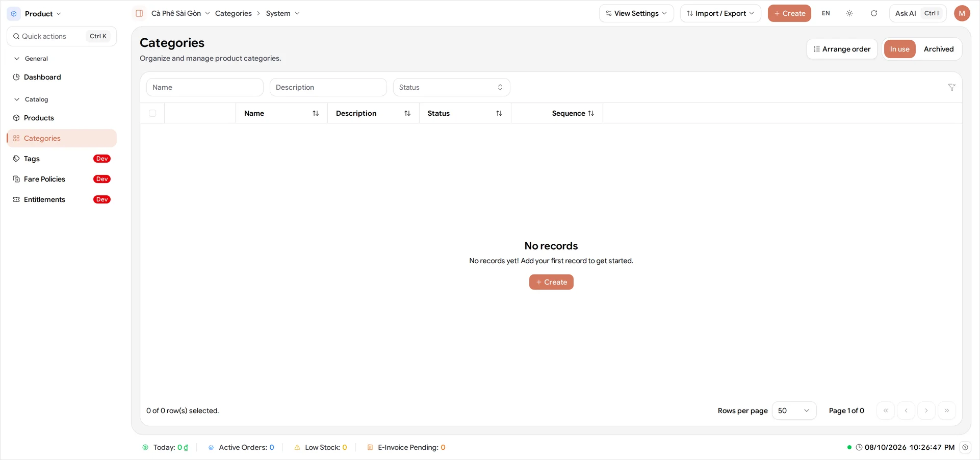Open the Status filter dropdown

click(451, 87)
